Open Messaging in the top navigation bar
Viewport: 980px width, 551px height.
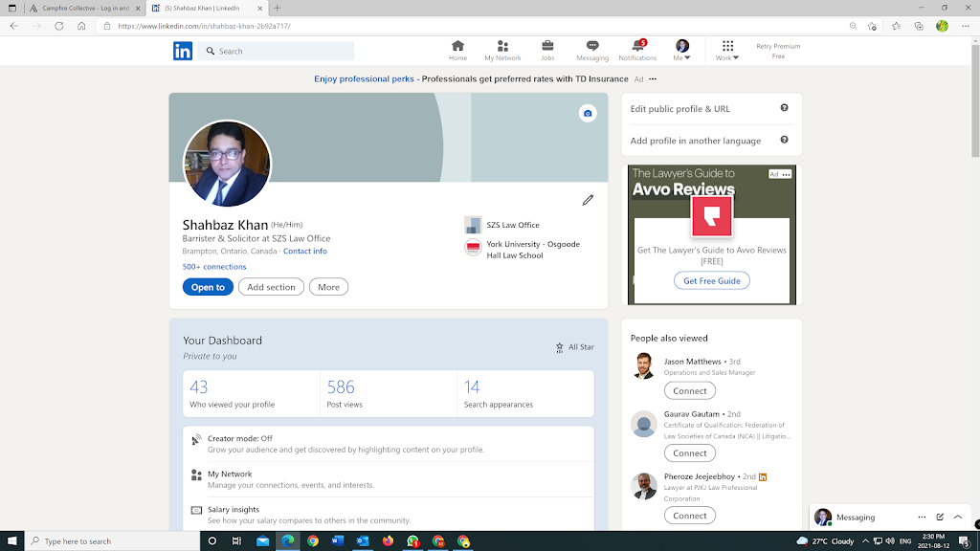point(592,51)
